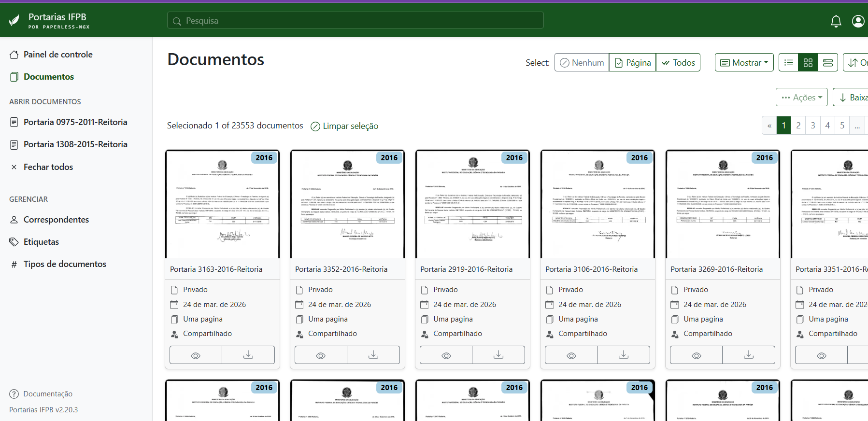Viewport: 868px width, 421px height.
Task: Click 2016 tag on Portaria 3352-2016 card
Action: (x=389, y=158)
